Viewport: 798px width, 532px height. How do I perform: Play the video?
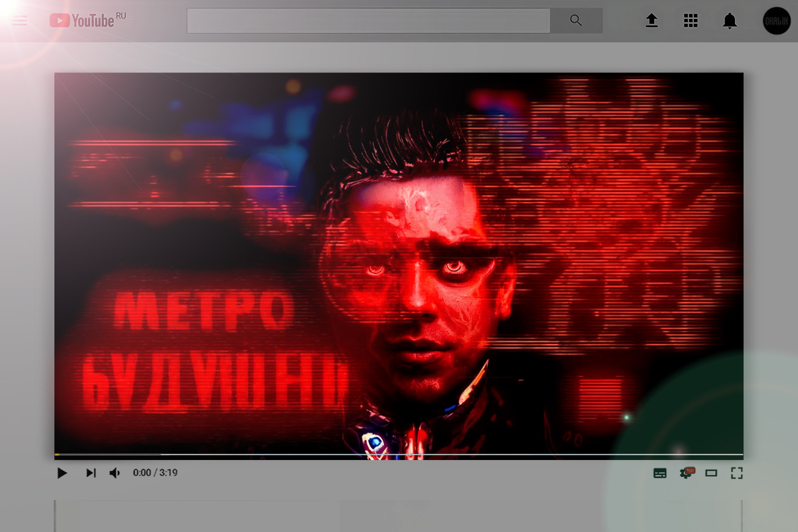tap(62, 473)
